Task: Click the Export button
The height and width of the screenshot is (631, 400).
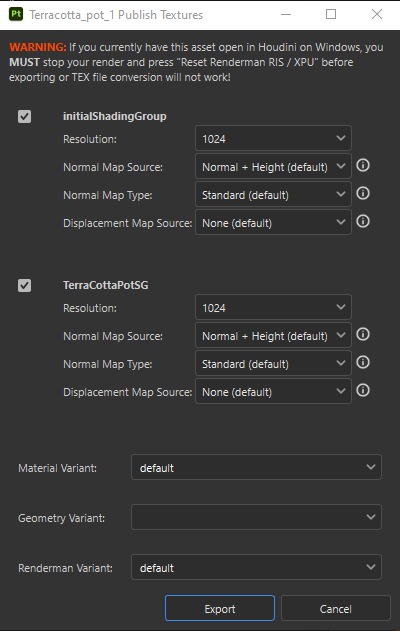Action: (x=220, y=608)
